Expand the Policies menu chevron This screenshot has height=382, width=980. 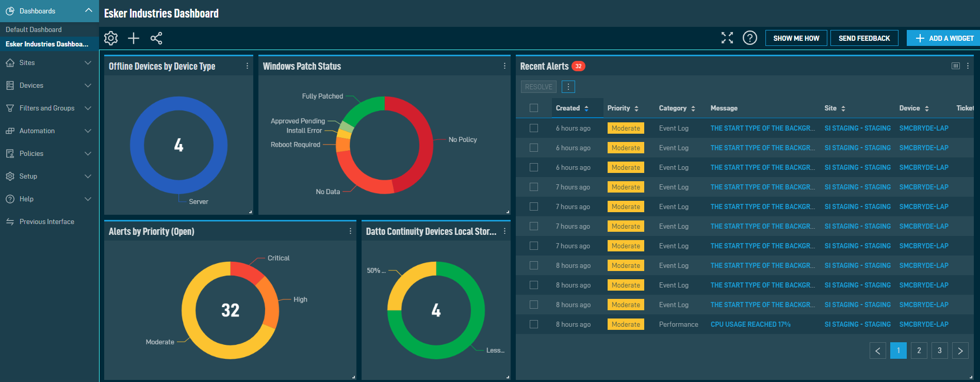point(88,154)
